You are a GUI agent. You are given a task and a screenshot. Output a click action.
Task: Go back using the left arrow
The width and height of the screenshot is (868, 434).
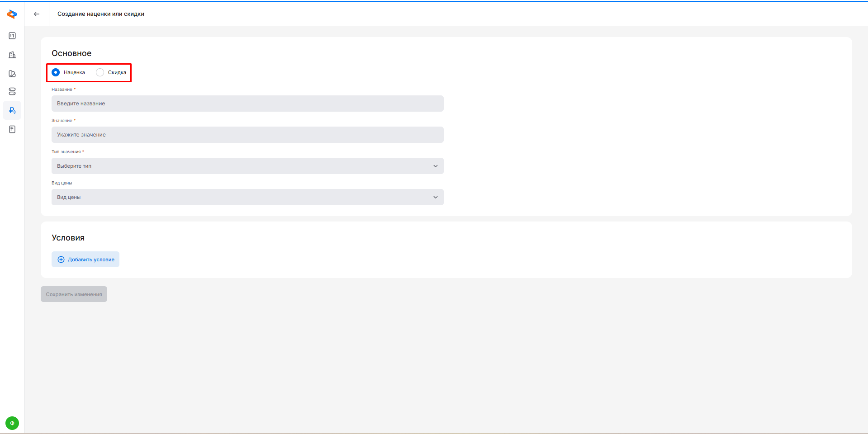click(37, 14)
